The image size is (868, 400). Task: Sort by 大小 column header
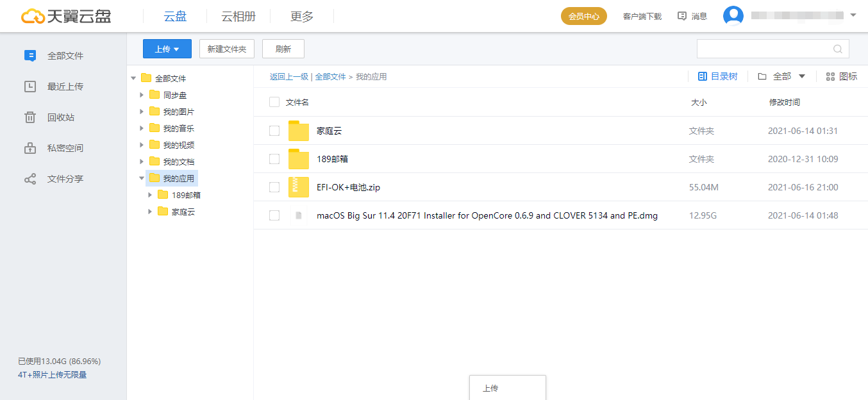pos(699,102)
